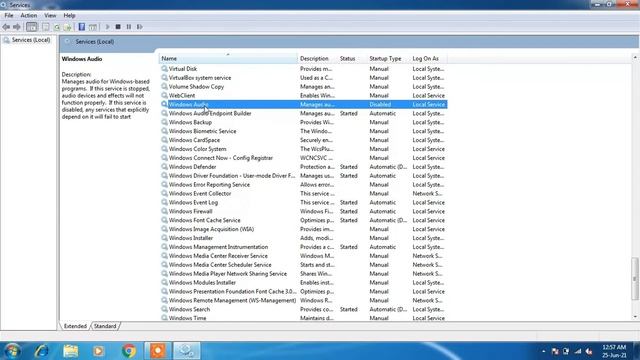Select the Windows Event Collector service
This screenshot has width=640, height=360.
tap(303, 193)
